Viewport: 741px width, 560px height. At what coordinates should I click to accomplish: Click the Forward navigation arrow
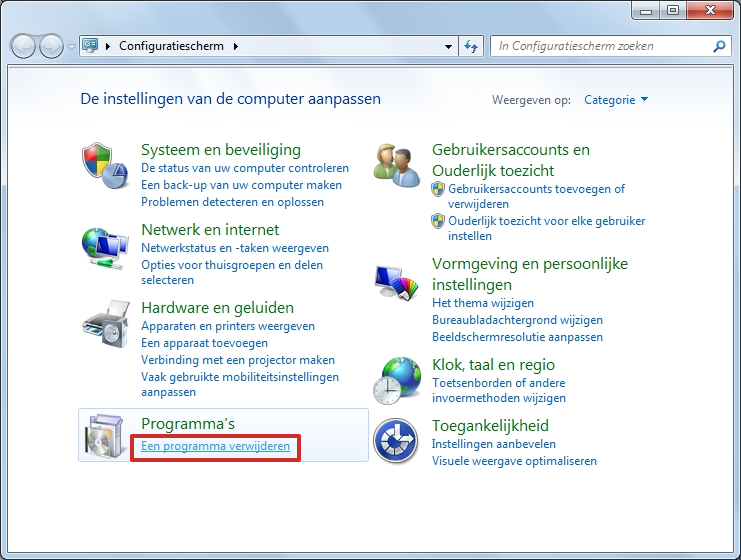click(51, 46)
